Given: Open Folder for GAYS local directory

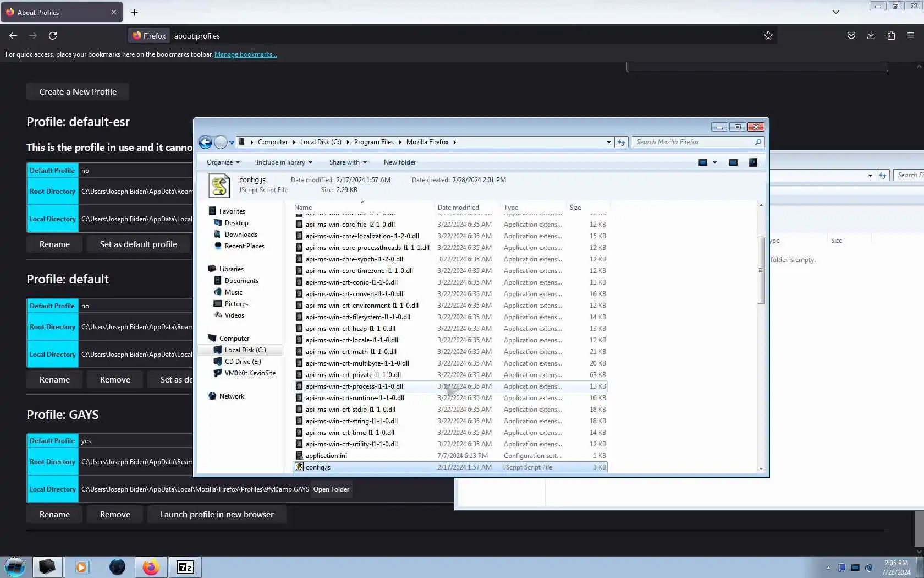Looking at the screenshot, I should (331, 489).
